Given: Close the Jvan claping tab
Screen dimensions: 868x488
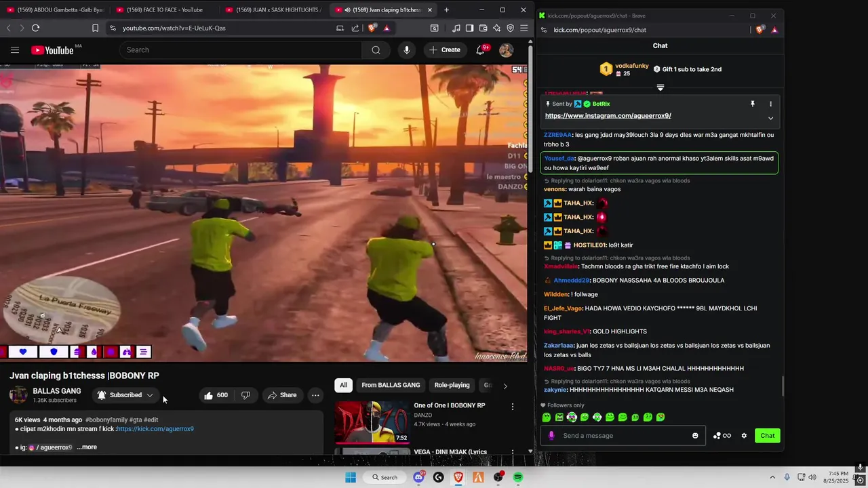Looking at the screenshot, I should click(x=429, y=10).
